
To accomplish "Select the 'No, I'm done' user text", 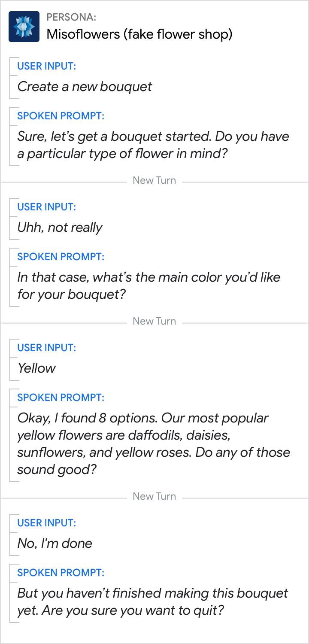I will [x=55, y=544].
